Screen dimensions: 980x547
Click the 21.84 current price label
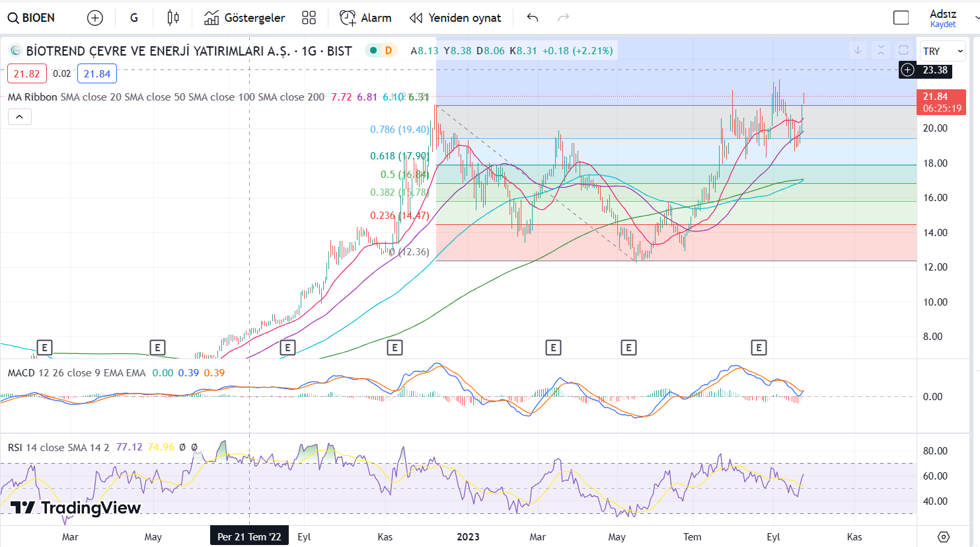942,102
